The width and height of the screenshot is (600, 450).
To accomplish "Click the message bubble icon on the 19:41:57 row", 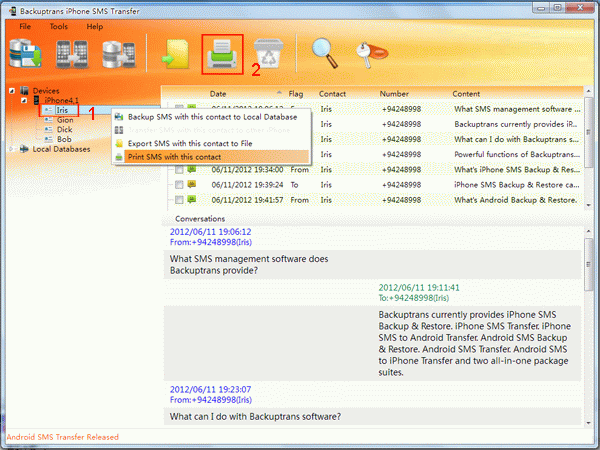I will [x=192, y=199].
